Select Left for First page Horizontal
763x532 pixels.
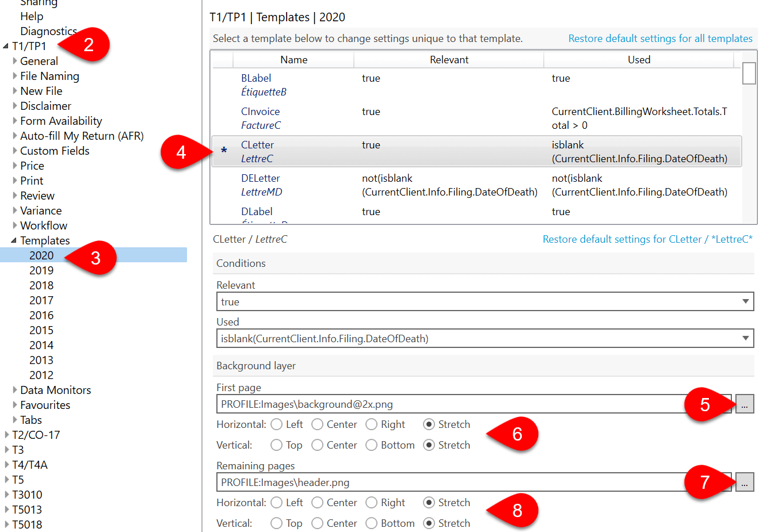(x=277, y=424)
